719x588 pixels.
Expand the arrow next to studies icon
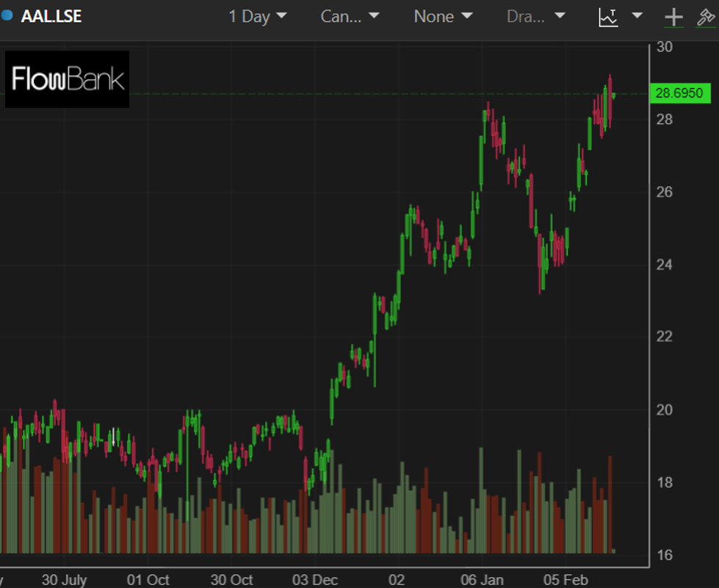click(637, 16)
